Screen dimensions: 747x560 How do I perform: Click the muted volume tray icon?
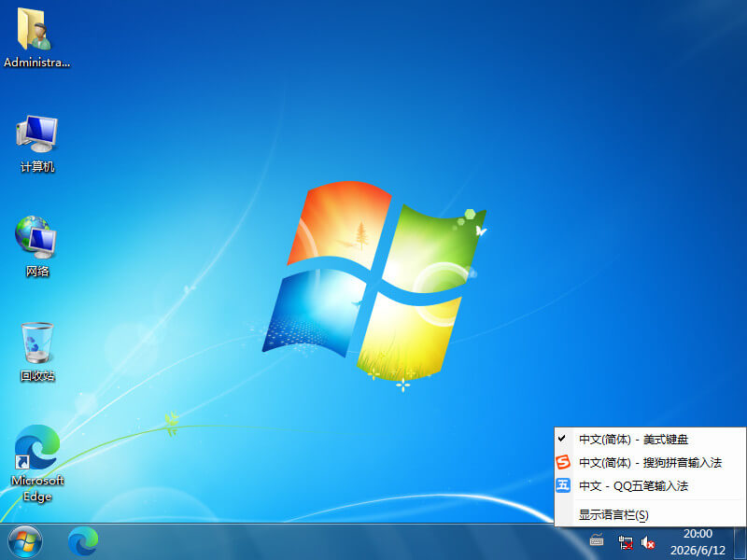pos(647,542)
